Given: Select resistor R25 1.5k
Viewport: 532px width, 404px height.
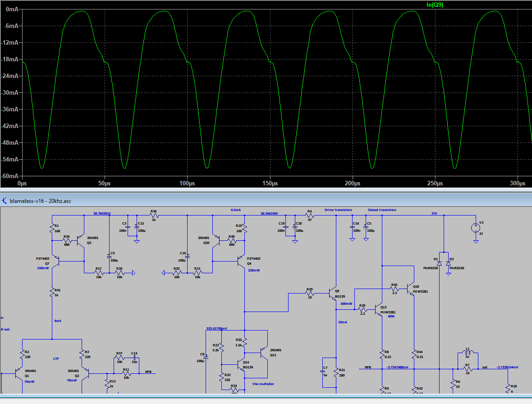Looking at the screenshot, I should pos(244,343).
